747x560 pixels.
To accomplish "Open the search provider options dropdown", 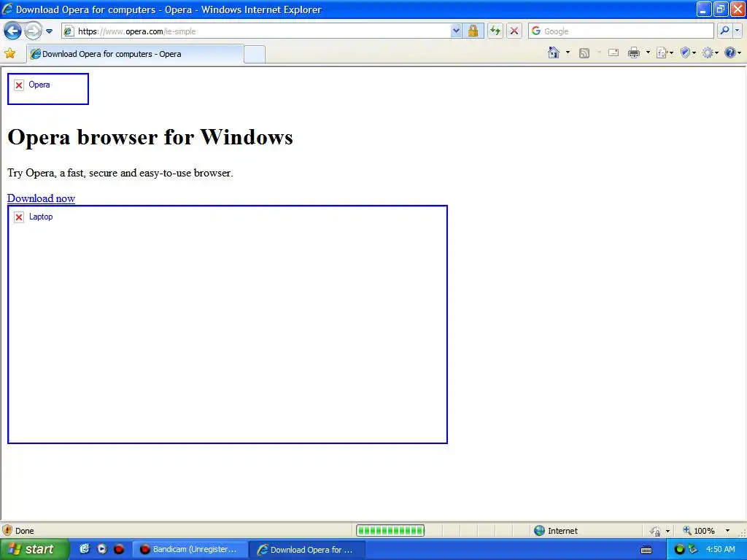I will 738,31.
